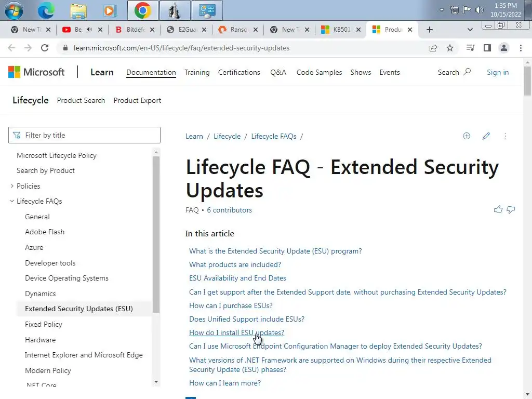Open the Windows Start orb
Screen dimensions: 532x399
[x=14, y=10]
